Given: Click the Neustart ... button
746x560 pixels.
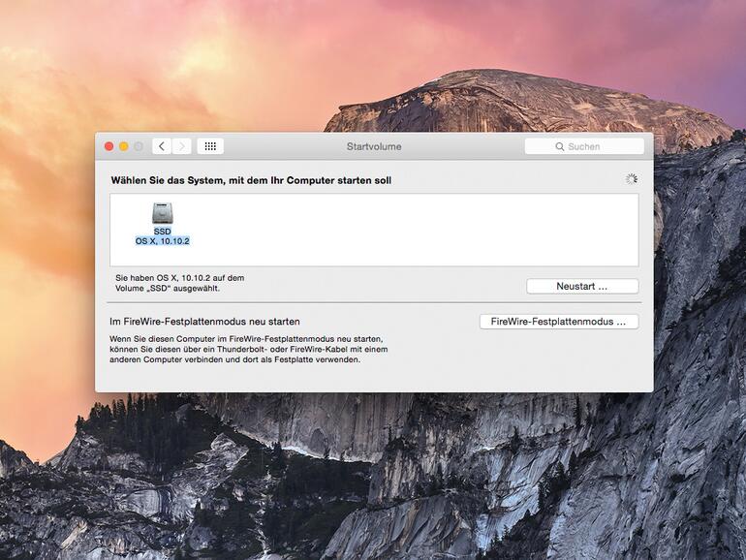Looking at the screenshot, I should coord(582,287).
